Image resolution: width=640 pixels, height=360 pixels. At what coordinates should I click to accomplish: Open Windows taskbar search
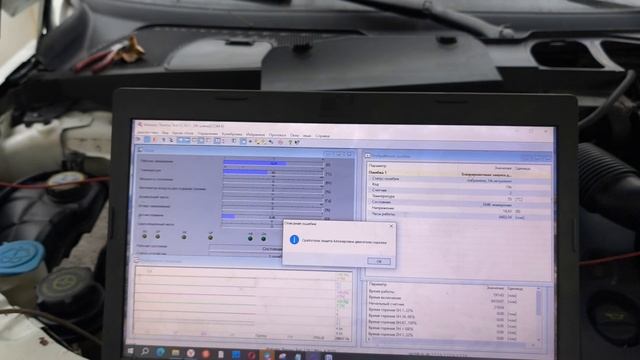(x=145, y=351)
